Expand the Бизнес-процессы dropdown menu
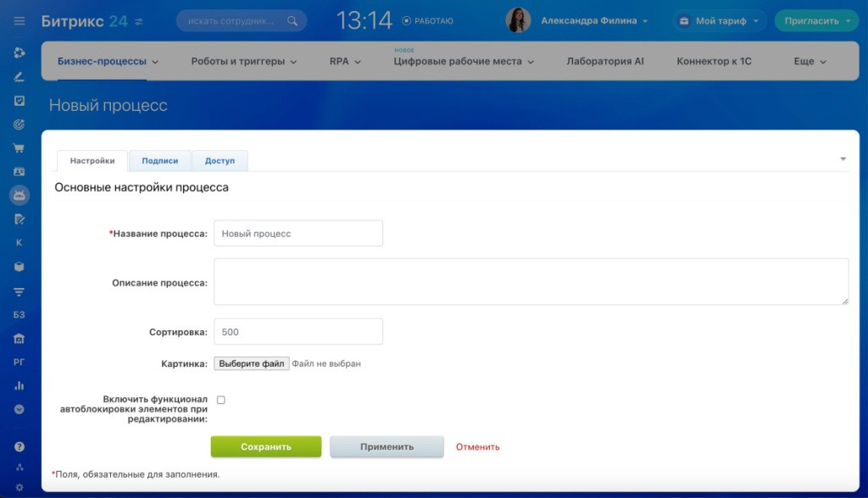 click(x=108, y=62)
